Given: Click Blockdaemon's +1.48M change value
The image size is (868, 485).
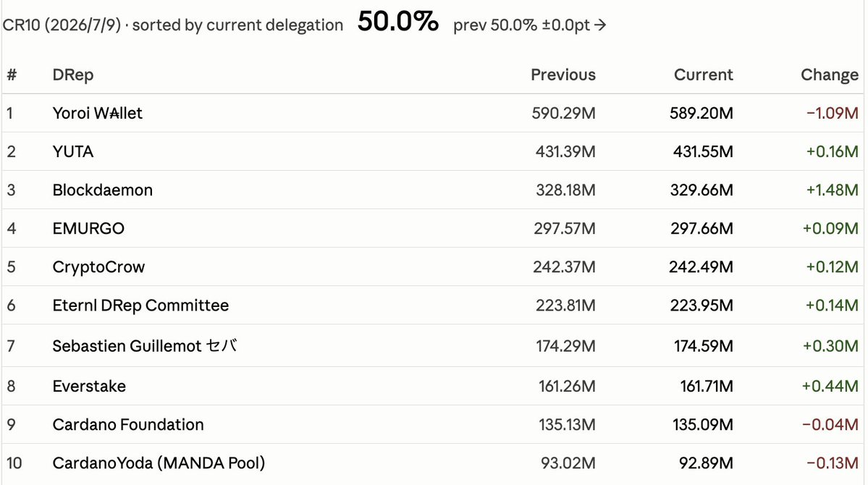Looking at the screenshot, I should coord(832,190).
